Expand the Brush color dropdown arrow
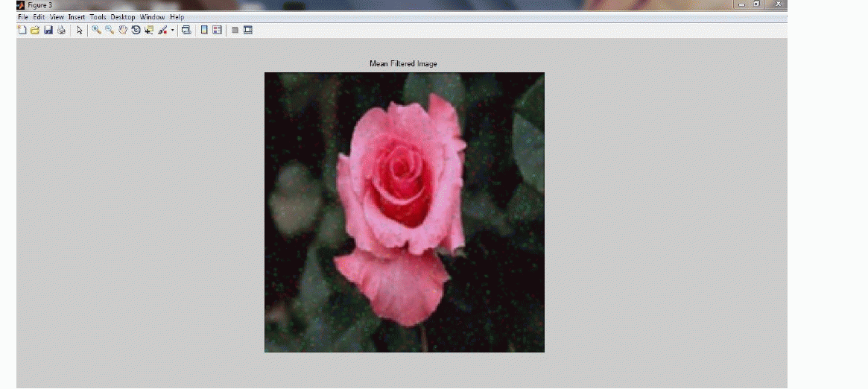Image resolution: width=868 pixels, height=389 pixels. click(x=172, y=31)
